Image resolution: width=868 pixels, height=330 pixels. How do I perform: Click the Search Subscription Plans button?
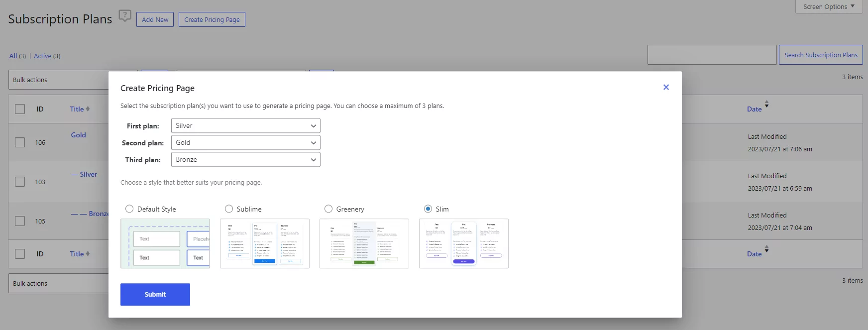click(x=821, y=55)
